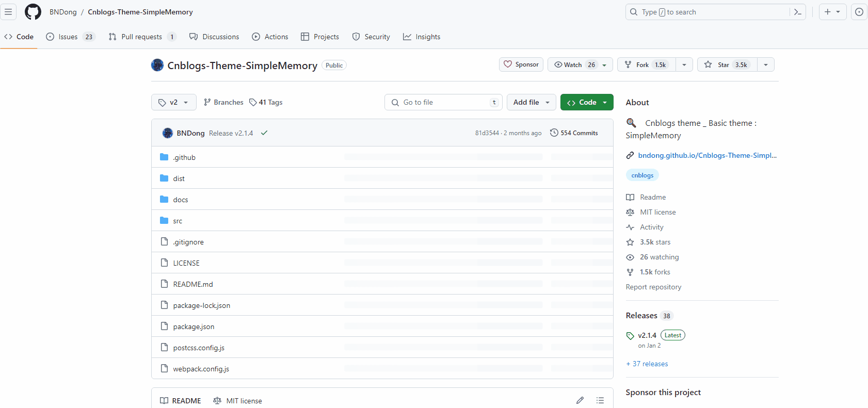
Task: Open the green Code clone dropdown
Action: 587,102
